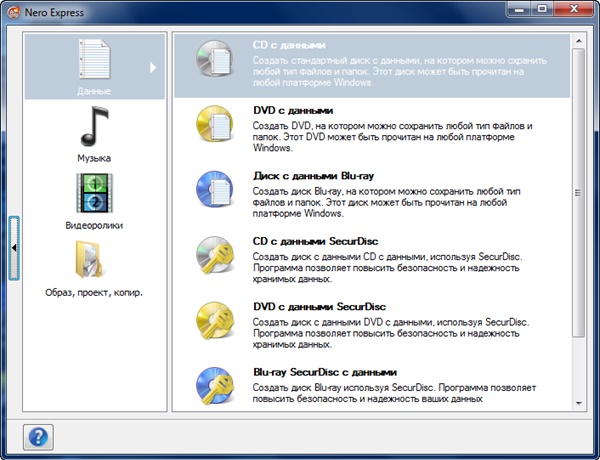Select the Blu-ray SecurDisc с данными heading
This screenshot has height=460, width=600.
pos(325,372)
